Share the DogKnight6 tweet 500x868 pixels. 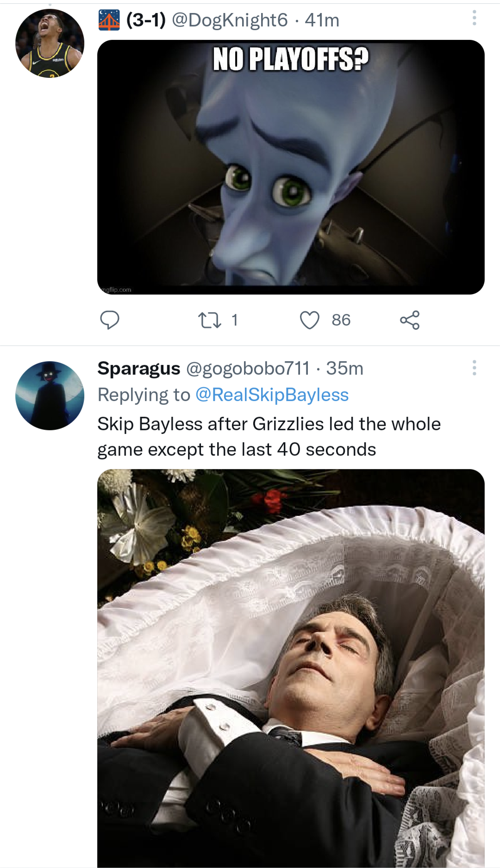(410, 320)
